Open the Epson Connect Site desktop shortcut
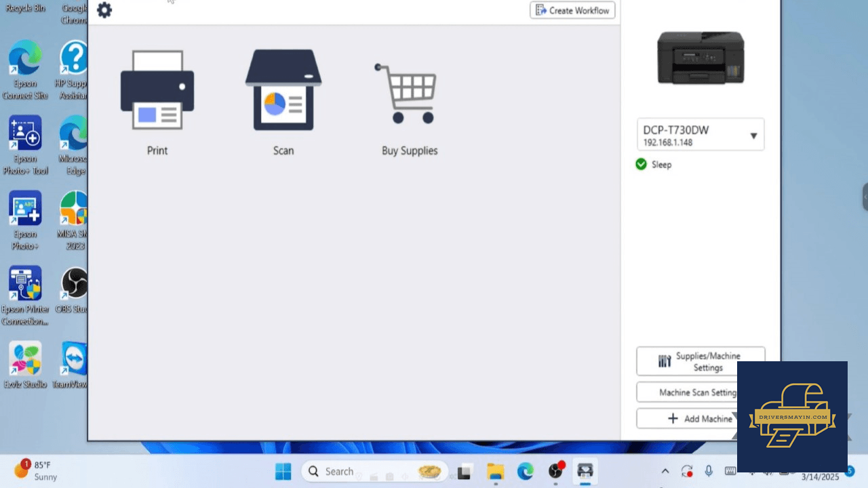 point(25,70)
